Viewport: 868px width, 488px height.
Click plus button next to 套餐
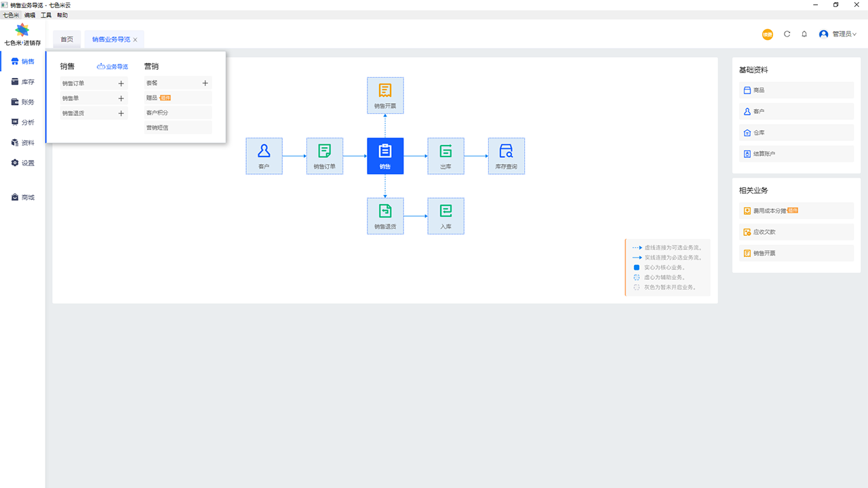click(205, 83)
